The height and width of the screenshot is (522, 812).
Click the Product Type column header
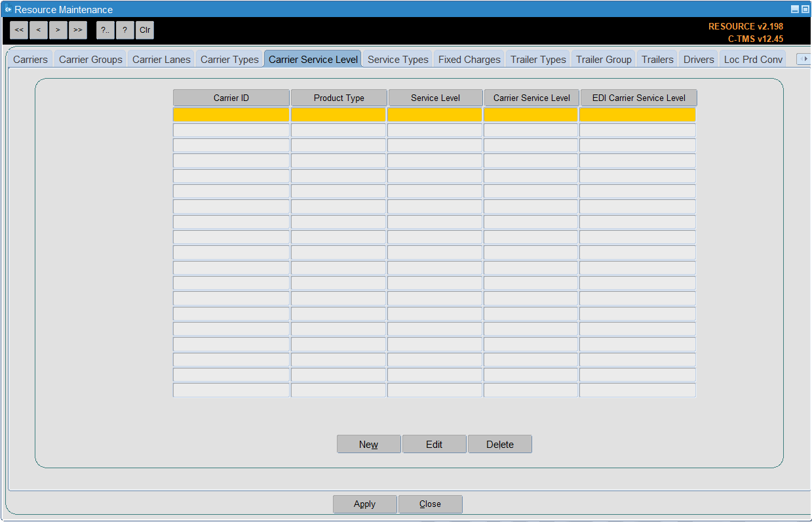pyautogui.click(x=339, y=98)
